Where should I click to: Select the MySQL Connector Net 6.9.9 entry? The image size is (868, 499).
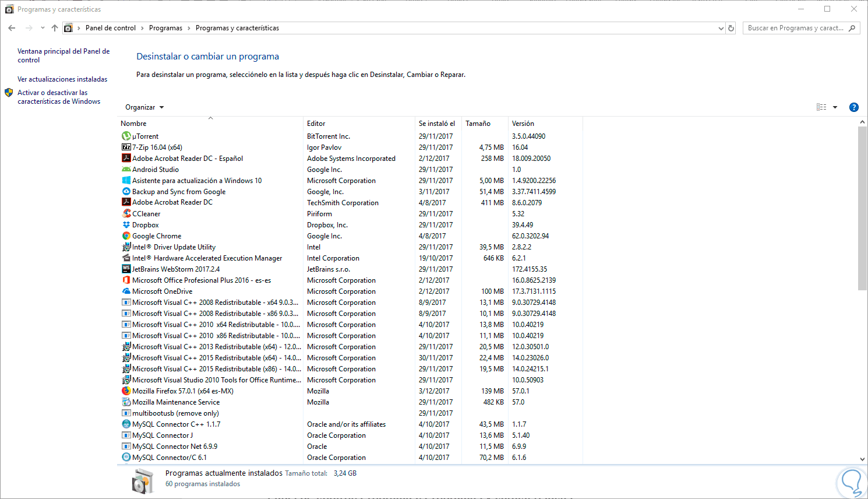click(350, 447)
